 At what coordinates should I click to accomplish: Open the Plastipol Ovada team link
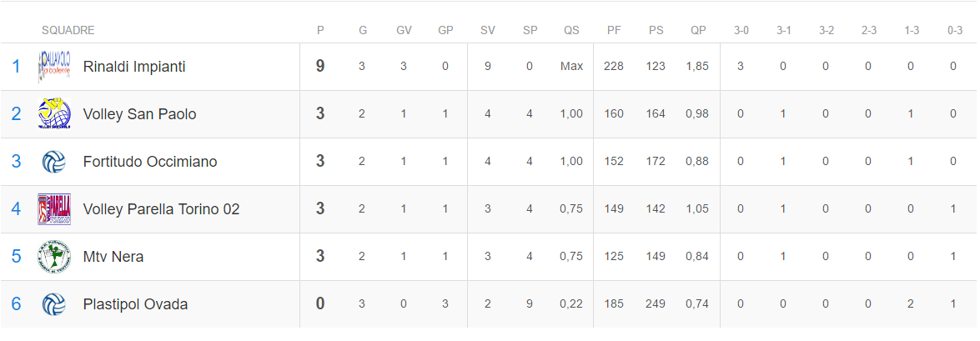(x=136, y=304)
